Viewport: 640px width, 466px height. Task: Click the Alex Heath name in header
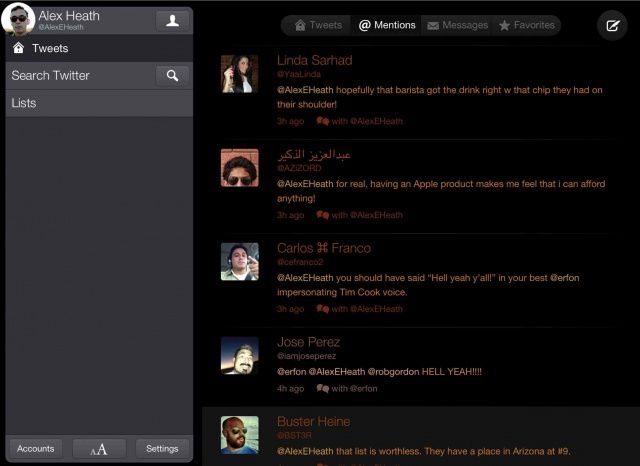coord(69,16)
